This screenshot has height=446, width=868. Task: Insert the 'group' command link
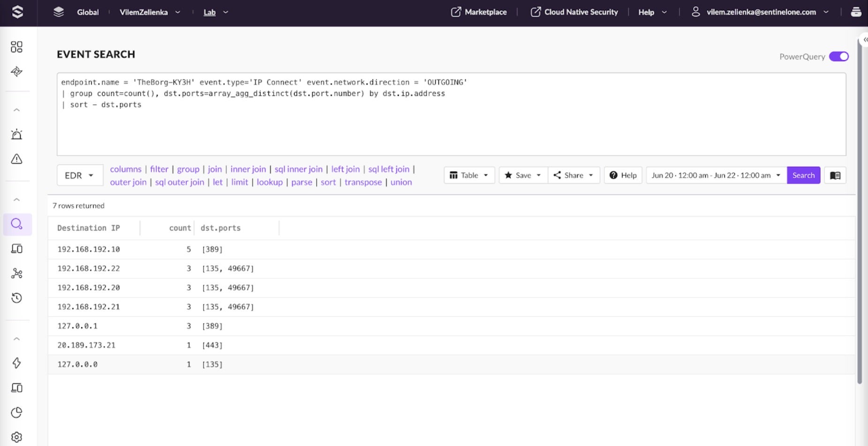pyautogui.click(x=188, y=169)
